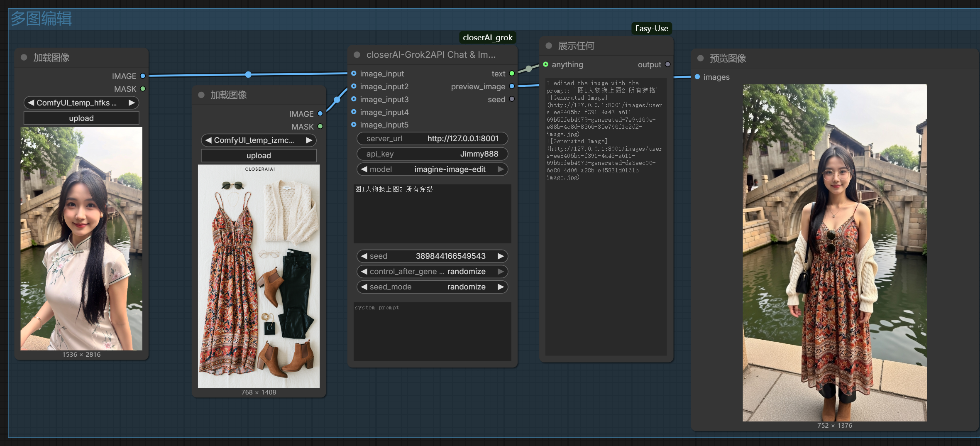
Task: Click the anything input socket
Action: [545, 64]
